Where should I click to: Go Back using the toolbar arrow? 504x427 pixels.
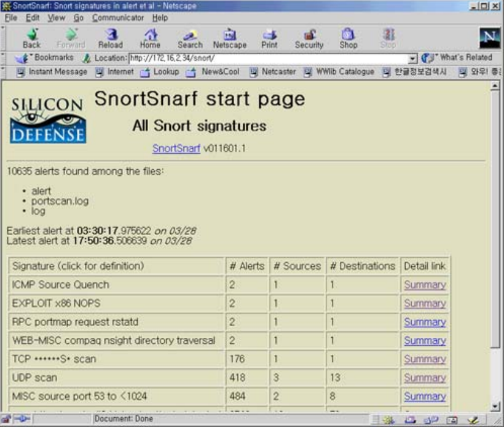tap(32, 38)
